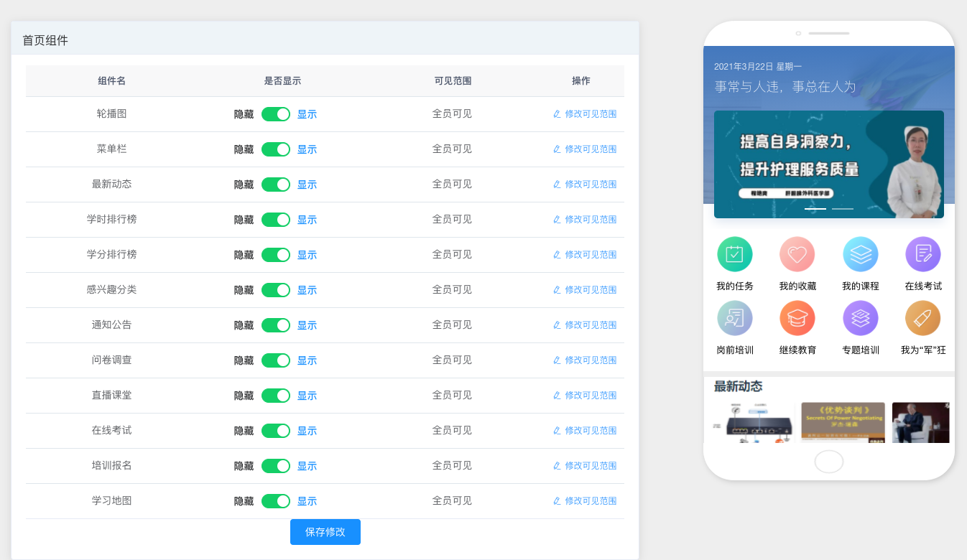Open the 专题培训 icon
Viewport: 967px width, 560px height.
tap(860, 318)
